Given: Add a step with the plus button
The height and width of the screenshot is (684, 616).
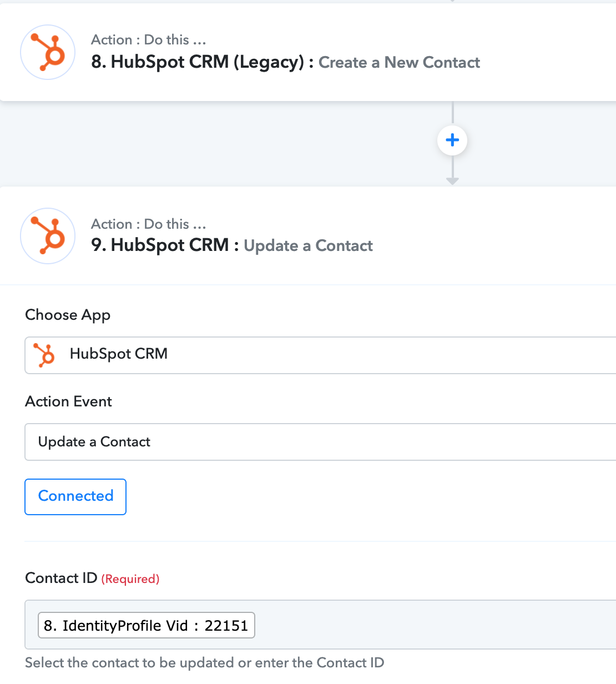Looking at the screenshot, I should coord(452,140).
